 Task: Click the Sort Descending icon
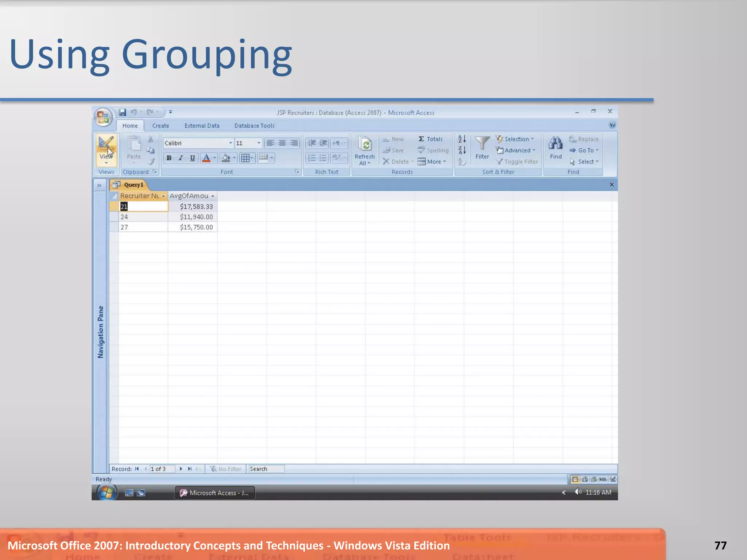point(462,150)
